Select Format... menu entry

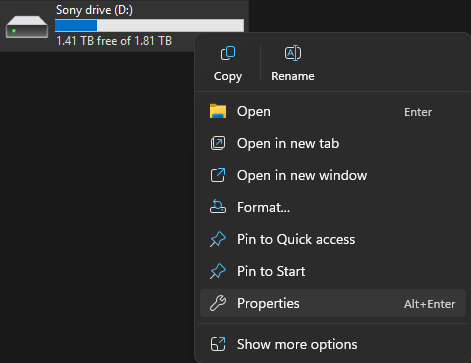point(333,207)
